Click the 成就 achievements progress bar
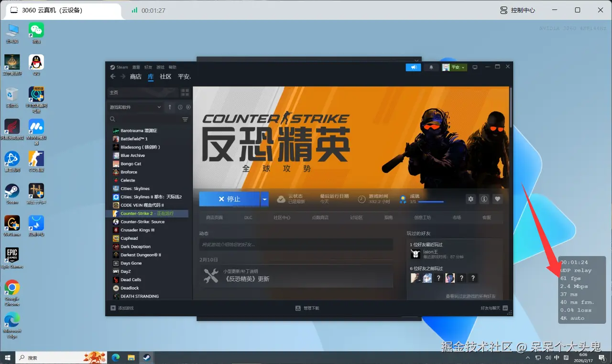Image resolution: width=612 pixels, height=364 pixels. [x=431, y=202]
